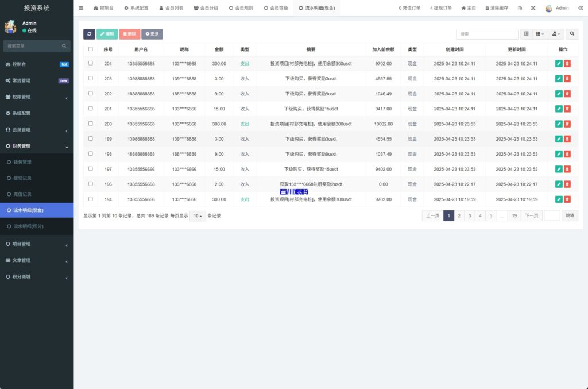Image resolution: width=588 pixels, height=389 pixels.
Task: Check the checkbox for row 204
Action: point(90,63)
